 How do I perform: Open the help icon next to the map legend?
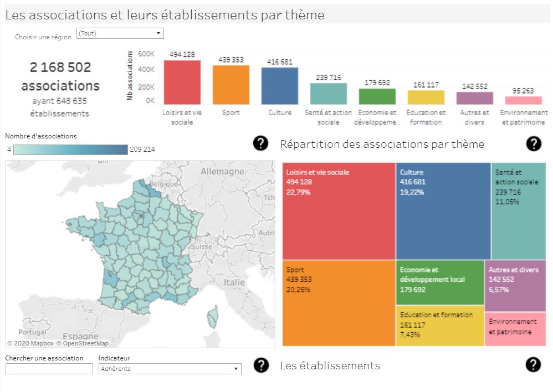click(x=260, y=143)
